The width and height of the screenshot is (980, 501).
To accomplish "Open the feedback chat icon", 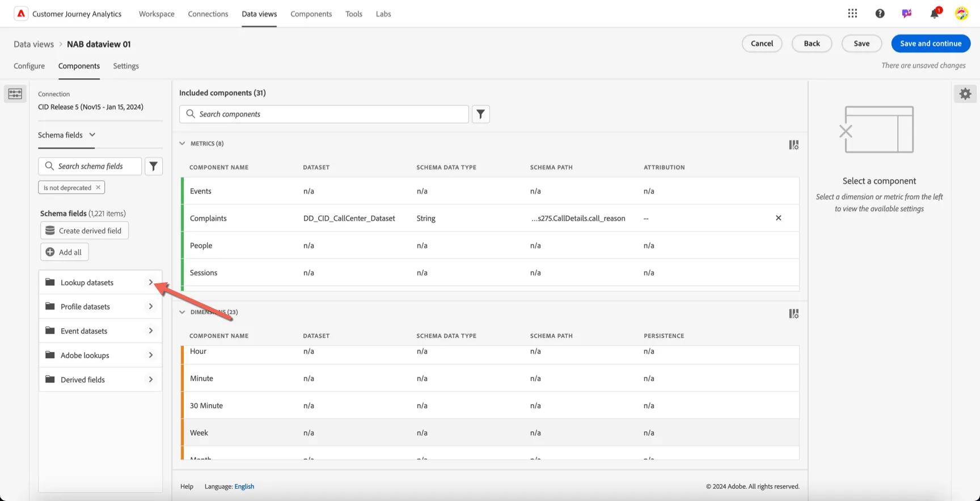I will [x=907, y=14].
